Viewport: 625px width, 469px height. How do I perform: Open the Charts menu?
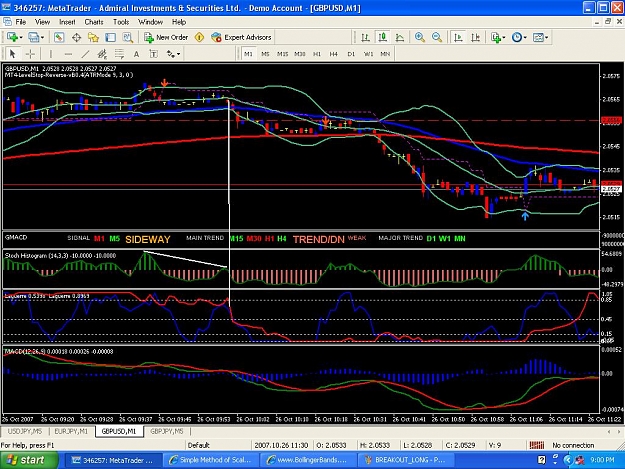(x=94, y=22)
